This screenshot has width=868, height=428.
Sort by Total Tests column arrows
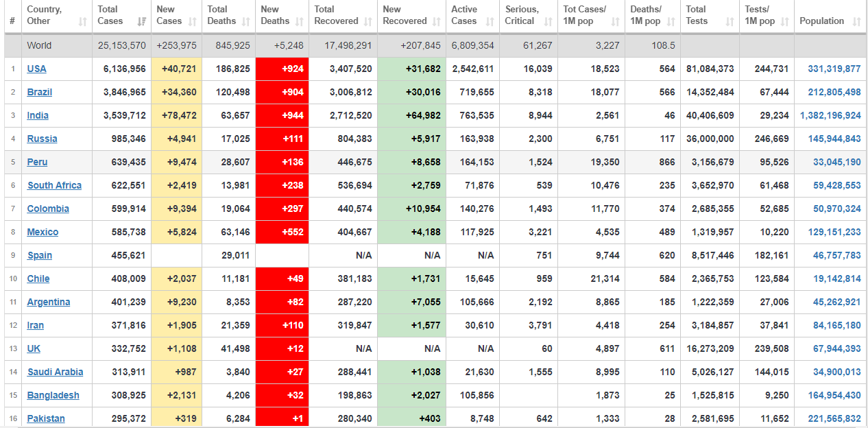[x=730, y=22]
